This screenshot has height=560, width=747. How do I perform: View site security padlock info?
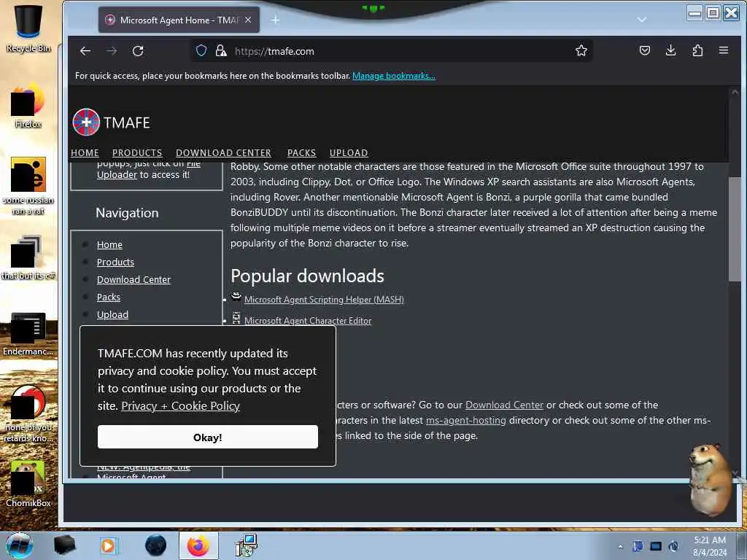point(220,50)
